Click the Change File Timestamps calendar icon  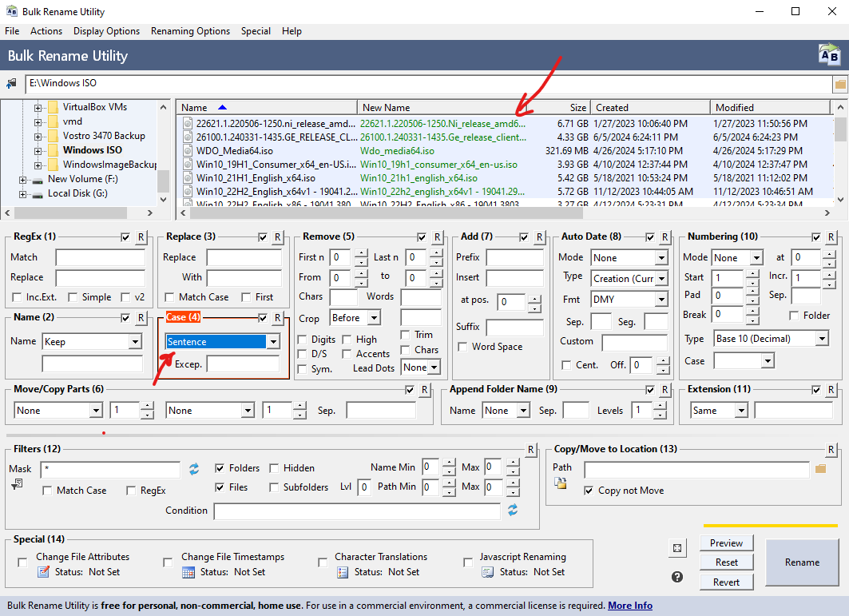188,572
